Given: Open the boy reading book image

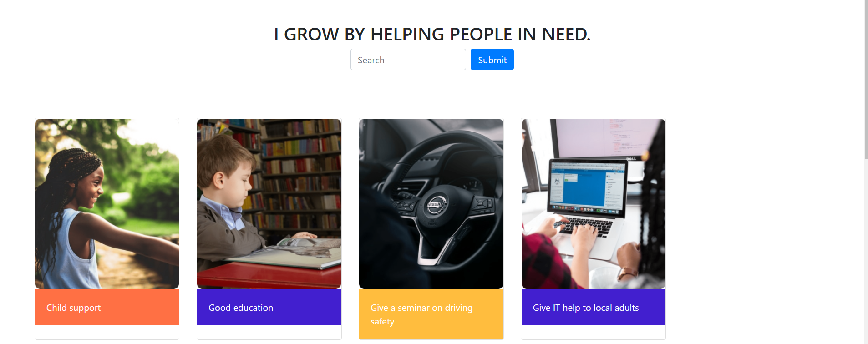Looking at the screenshot, I should [269, 204].
